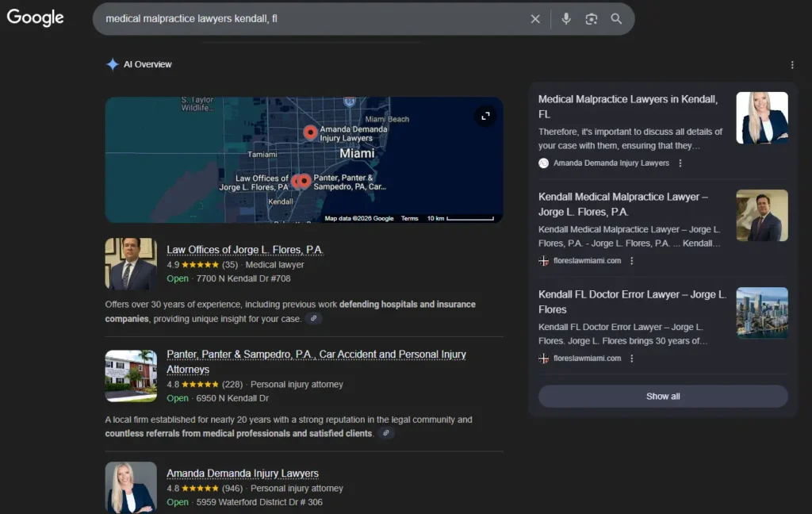This screenshot has height=514, width=812.
Task: Open more options beside first floreslawmiami.com source
Action: click(632, 261)
